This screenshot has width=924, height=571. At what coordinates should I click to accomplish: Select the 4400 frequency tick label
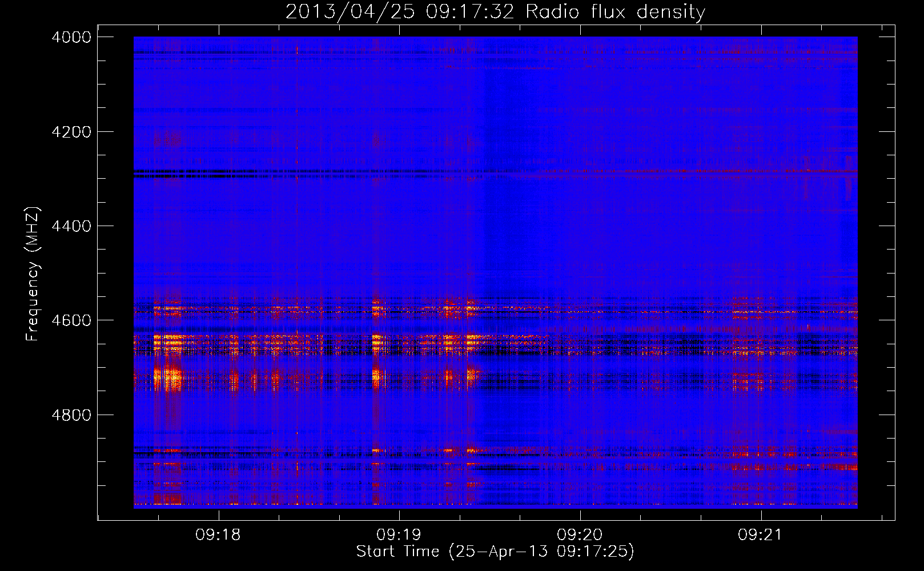click(71, 226)
